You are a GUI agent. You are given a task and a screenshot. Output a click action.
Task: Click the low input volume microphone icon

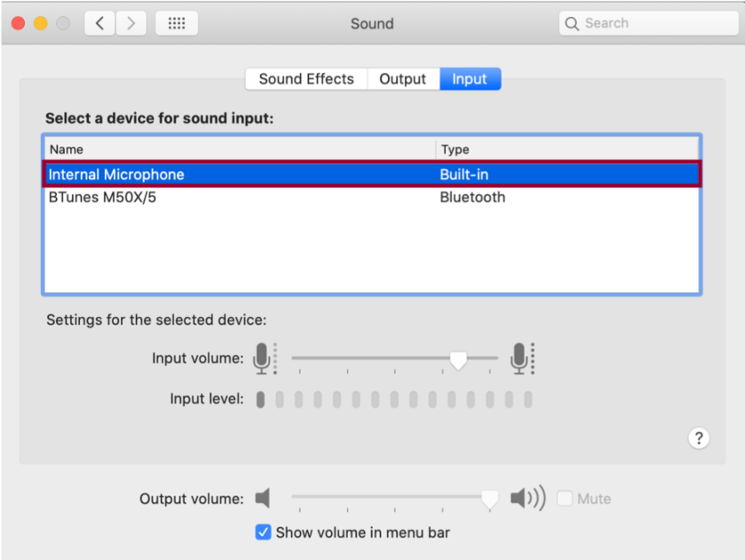pos(263,359)
